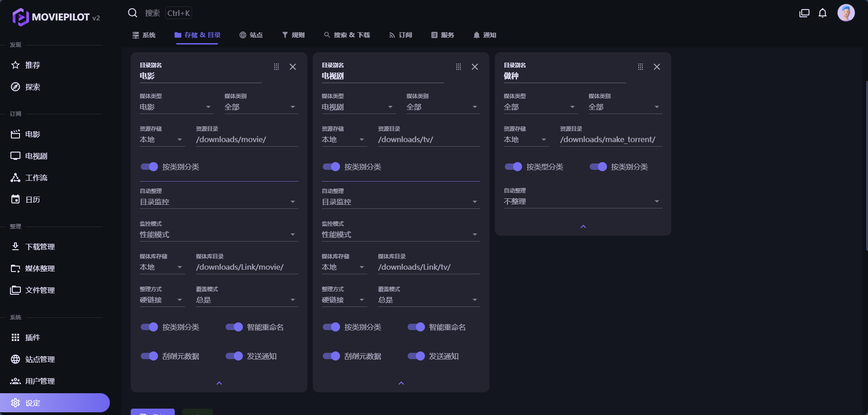Screen dimensions: 868x415
Task: Click drag handle on 电影 directory card
Action: (x=276, y=67)
